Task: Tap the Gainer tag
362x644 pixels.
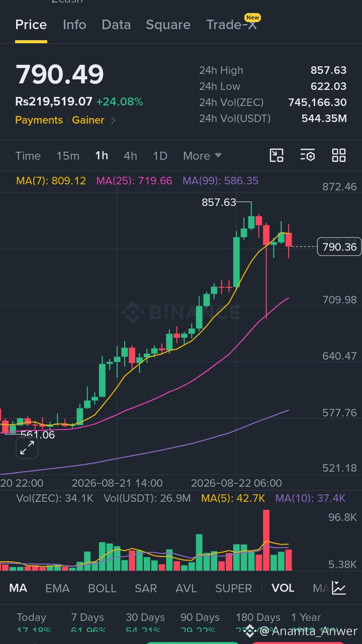Action: pos(88,120)
